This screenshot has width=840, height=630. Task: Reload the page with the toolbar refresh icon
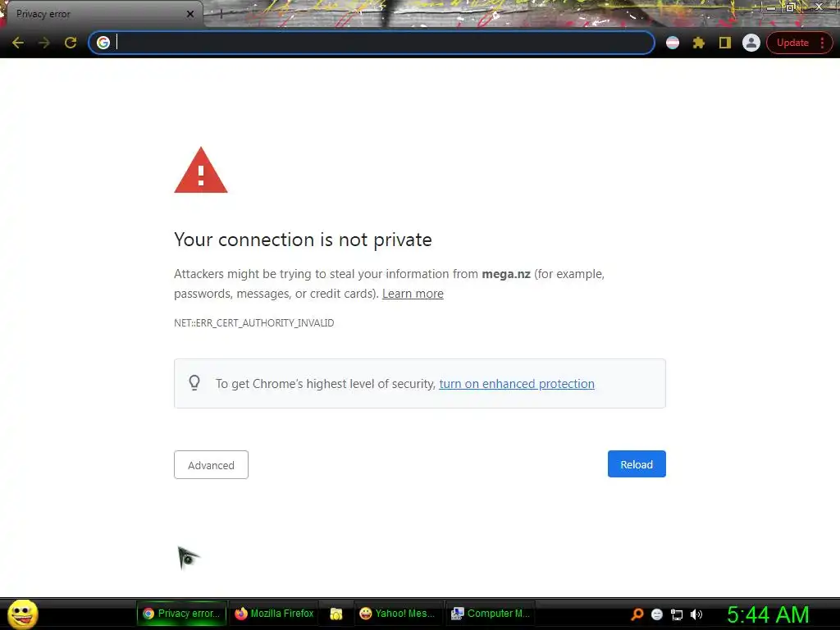pyautogui.click(x=71, y=43)
